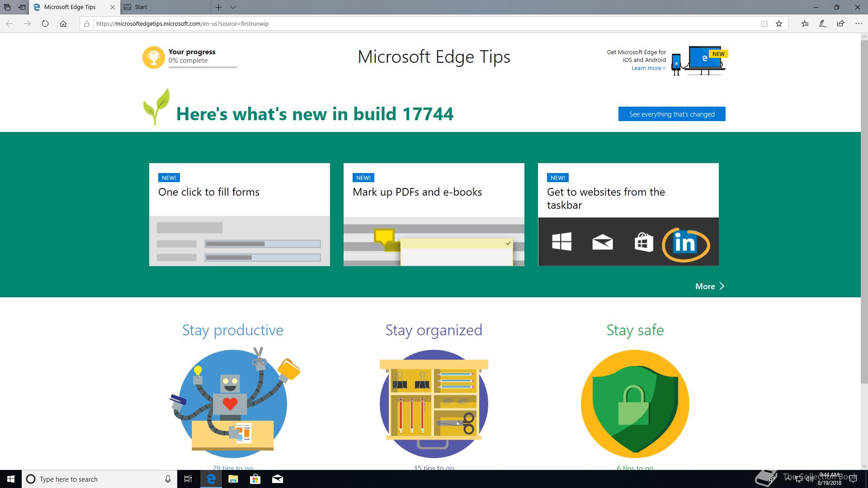Expand the Learn more dropdown

coord(648,68)
